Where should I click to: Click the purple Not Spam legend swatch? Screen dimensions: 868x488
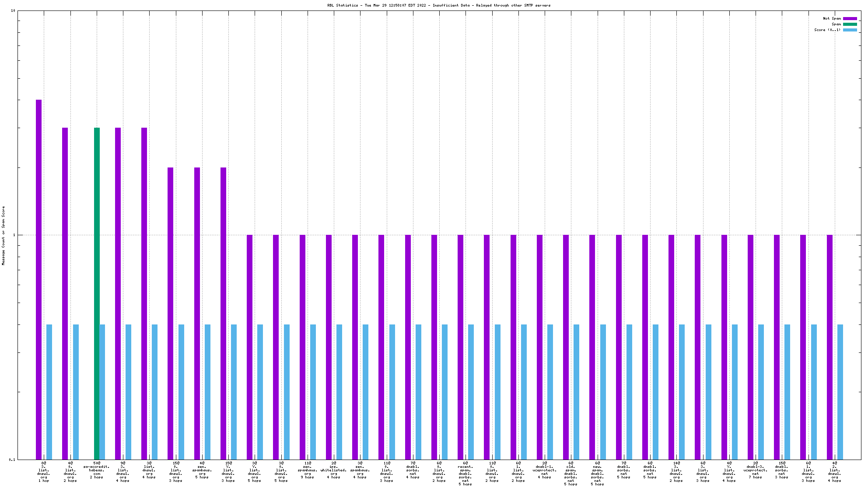850,18
